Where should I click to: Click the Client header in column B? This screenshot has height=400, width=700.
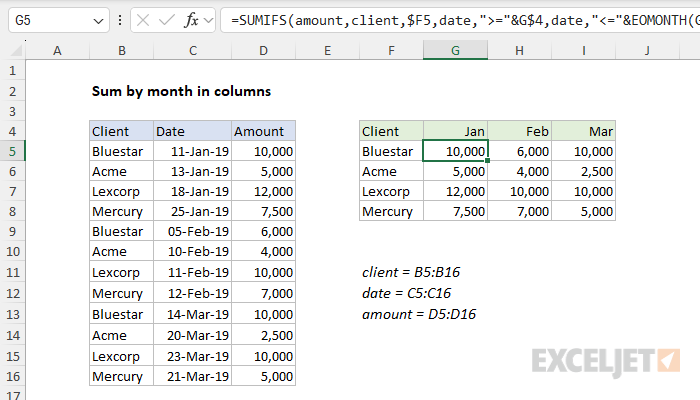pyautogui.click(x=121, y=131)
